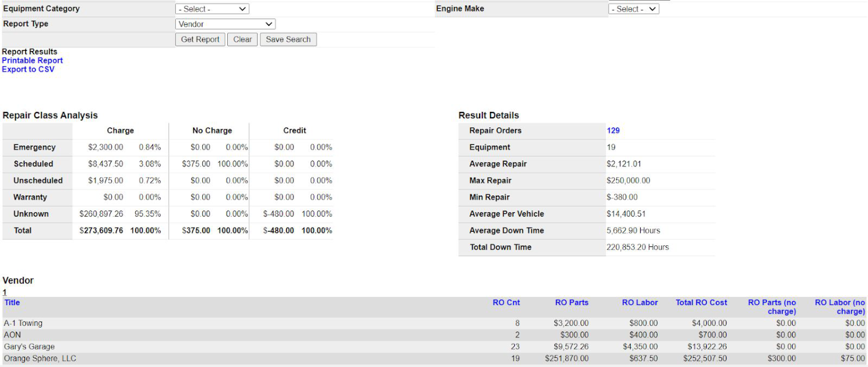Click the Average Down Time 5,662.90 Hours
Screen dimensions: 868x367
click(633, 230)
